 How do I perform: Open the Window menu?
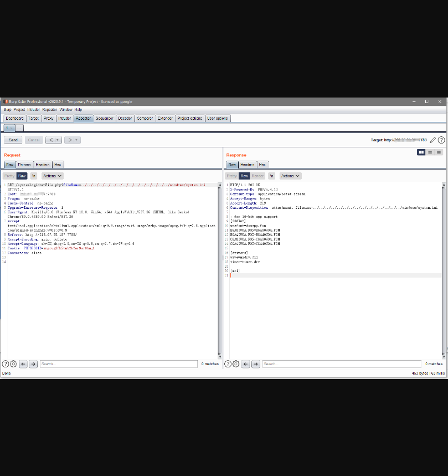(66, 110)
